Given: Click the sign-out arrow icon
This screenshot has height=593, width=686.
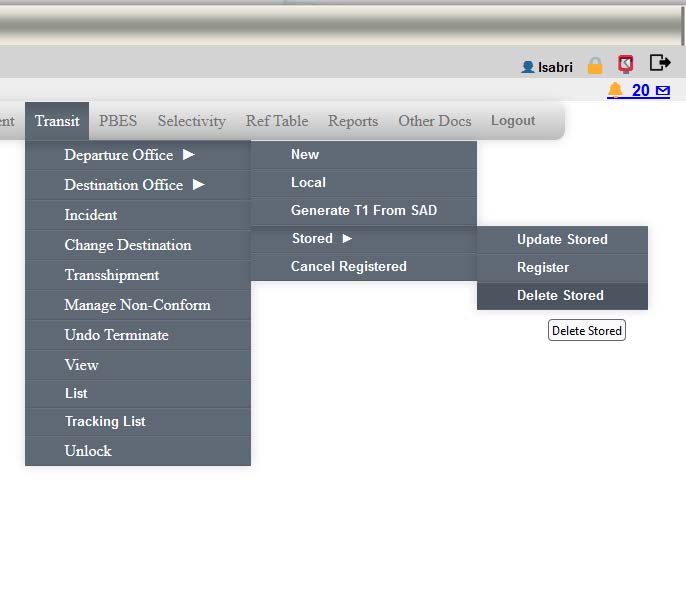Looking at the screenshot, I should point(659,64).
